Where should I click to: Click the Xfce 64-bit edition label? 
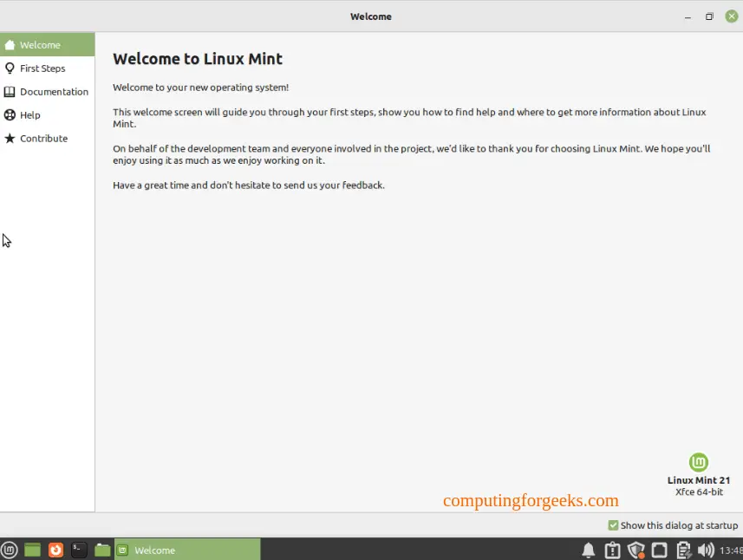(699, 492)
